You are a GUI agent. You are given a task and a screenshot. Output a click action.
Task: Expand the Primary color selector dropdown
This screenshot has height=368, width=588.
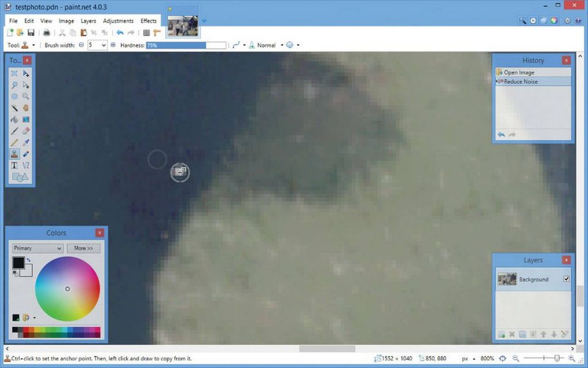click(37, 248)
